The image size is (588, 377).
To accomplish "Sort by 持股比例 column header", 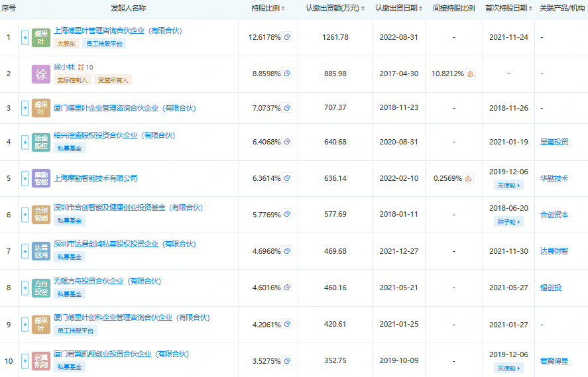I will click(268, 8).
